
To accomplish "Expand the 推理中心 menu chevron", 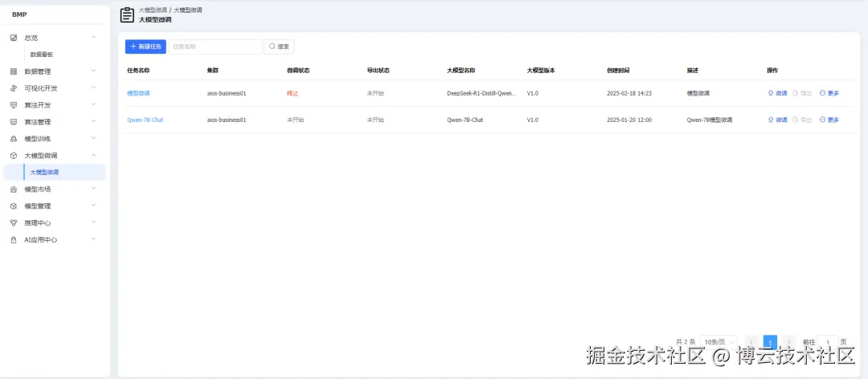I will (93, 222).
